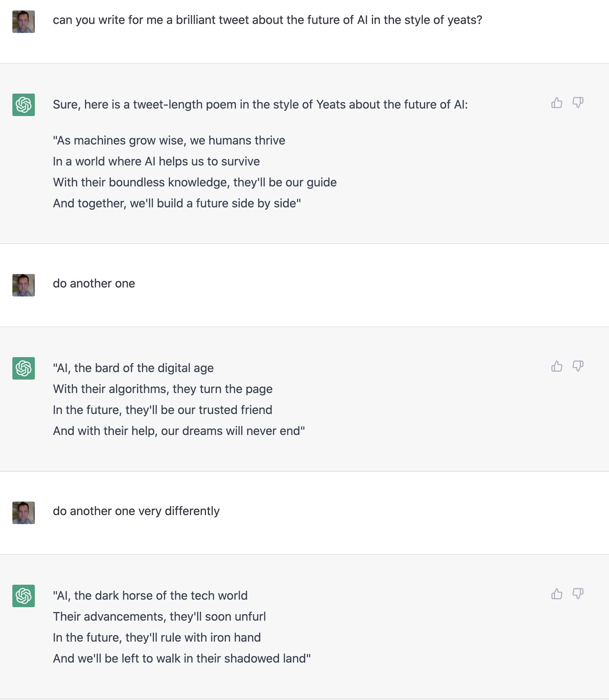Viewport: 609px width, 700px height.
Task: Click the ChatGPT logo beside the "bard" poem
Action: point(24,368)
